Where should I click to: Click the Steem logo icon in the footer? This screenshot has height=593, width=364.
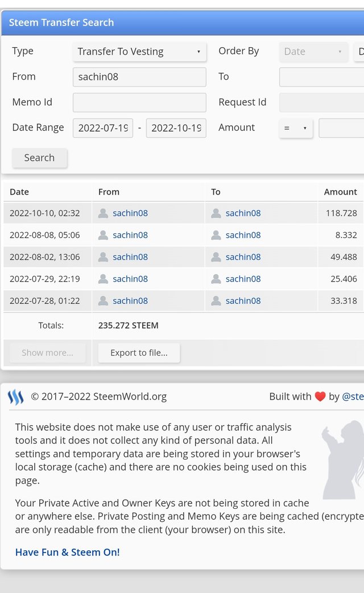(x=16, y=397)
